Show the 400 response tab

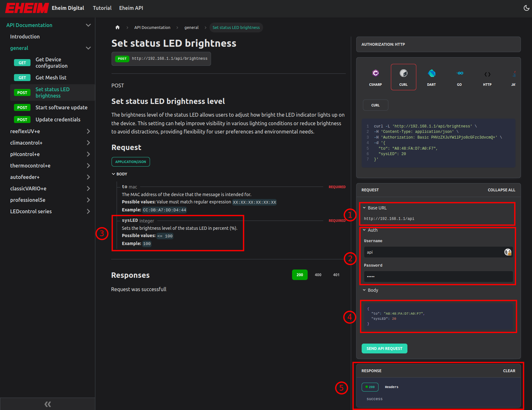point(318,275)
